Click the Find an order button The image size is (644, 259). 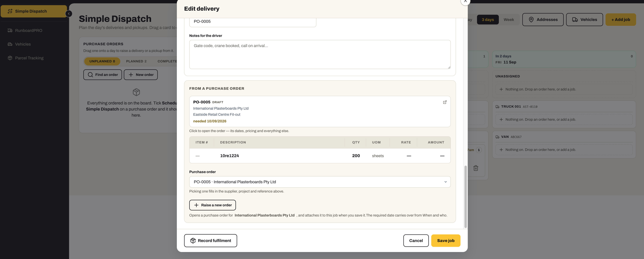(x=102, y=75)
